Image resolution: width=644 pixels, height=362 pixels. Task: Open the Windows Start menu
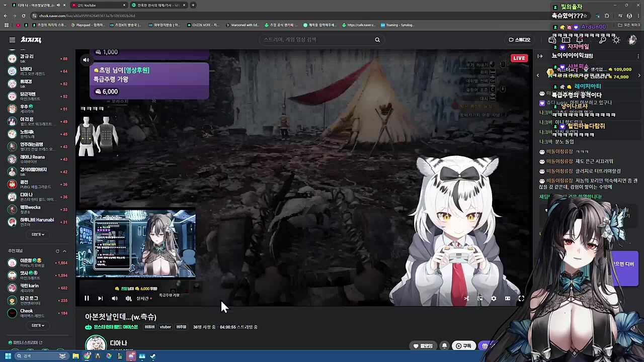(x=8, y=356)
